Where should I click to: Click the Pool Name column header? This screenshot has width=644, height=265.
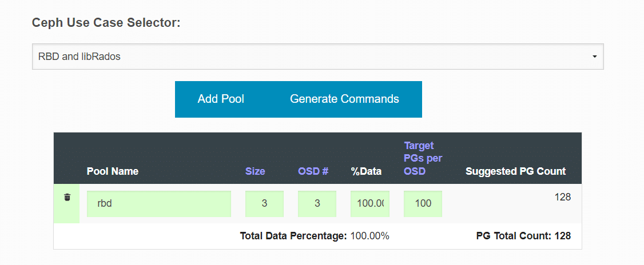coord(113,171)
